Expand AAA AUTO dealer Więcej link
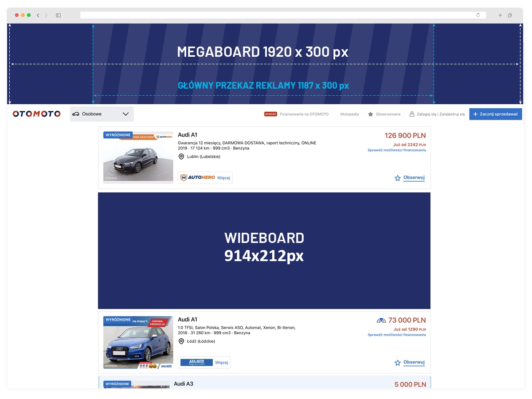The height and width of the screenshot is (399, 532). point(221,362)
